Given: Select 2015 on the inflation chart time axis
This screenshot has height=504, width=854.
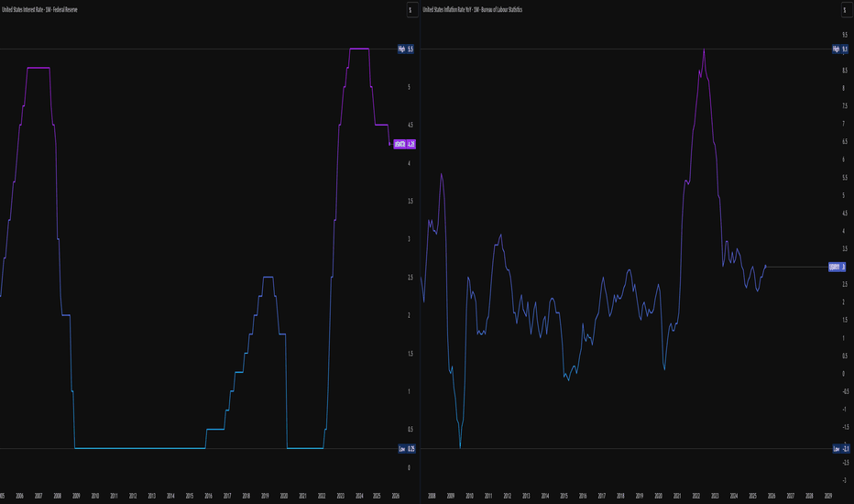Looking at the screenshot, I should (564, 496).
